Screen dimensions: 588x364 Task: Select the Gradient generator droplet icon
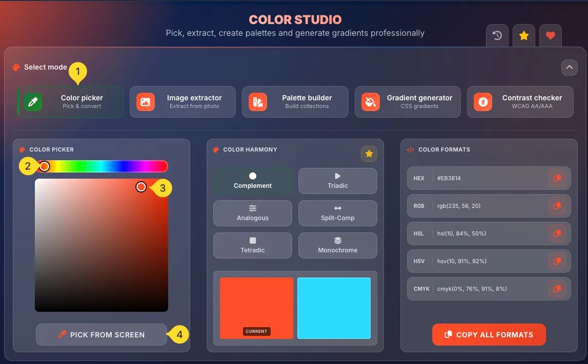click(x=370, y=102)
